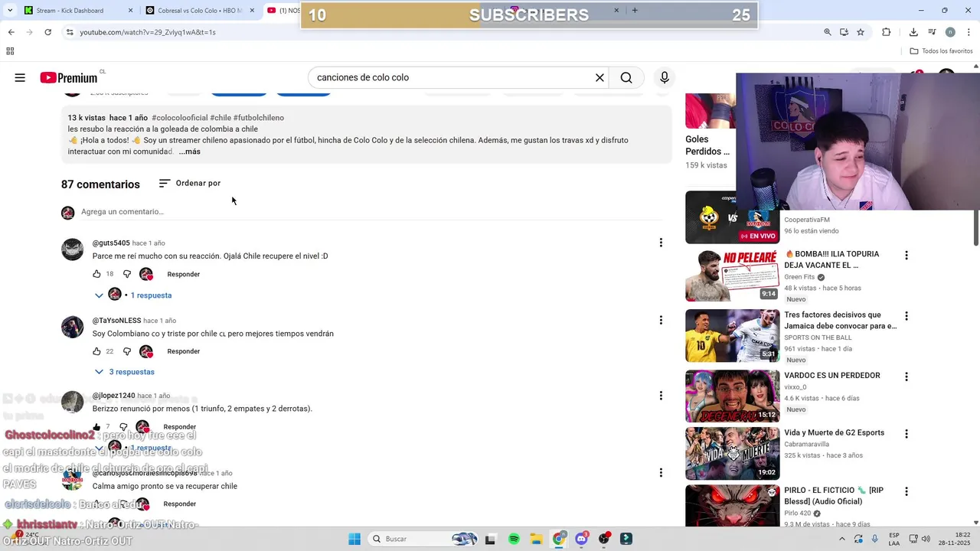Open the Windows Start menu
This screenshot has width=980, height=551.
(x=354, y=539)
